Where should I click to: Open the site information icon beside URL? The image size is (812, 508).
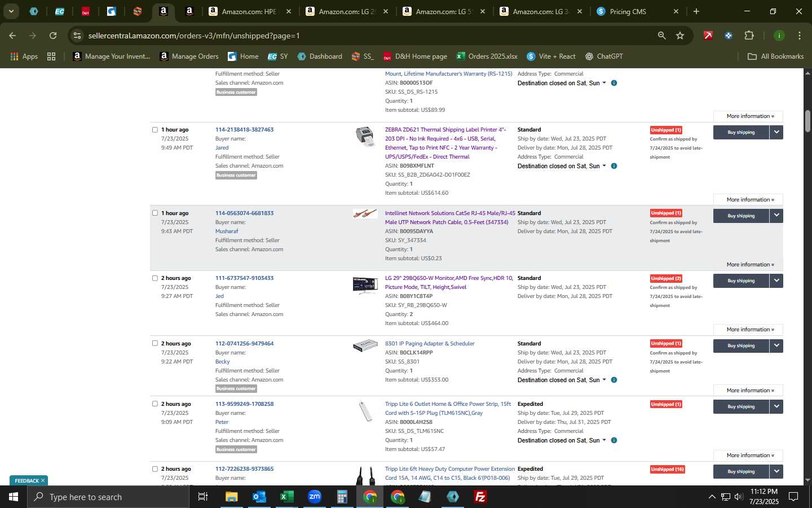[77, 36]
